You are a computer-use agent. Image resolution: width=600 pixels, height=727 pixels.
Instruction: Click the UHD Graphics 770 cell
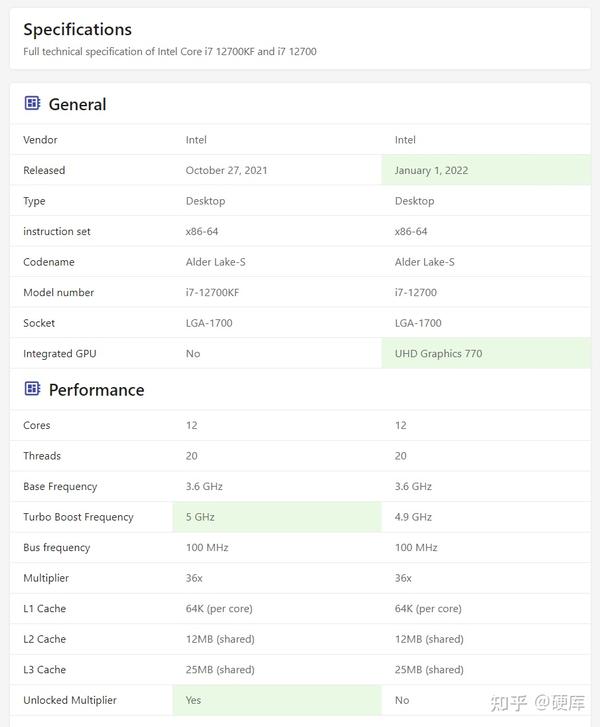pyautogui.click(x=438, y=353)
